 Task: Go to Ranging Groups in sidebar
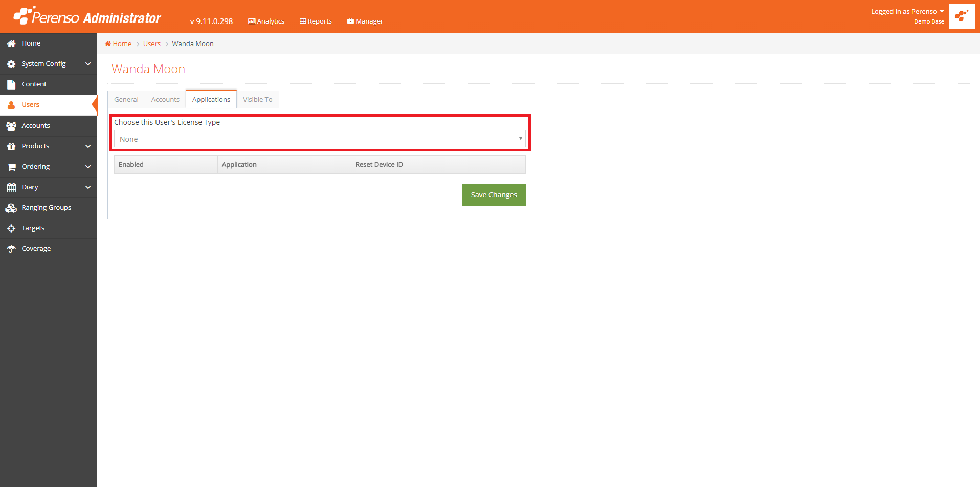click(x=48, y=208)
